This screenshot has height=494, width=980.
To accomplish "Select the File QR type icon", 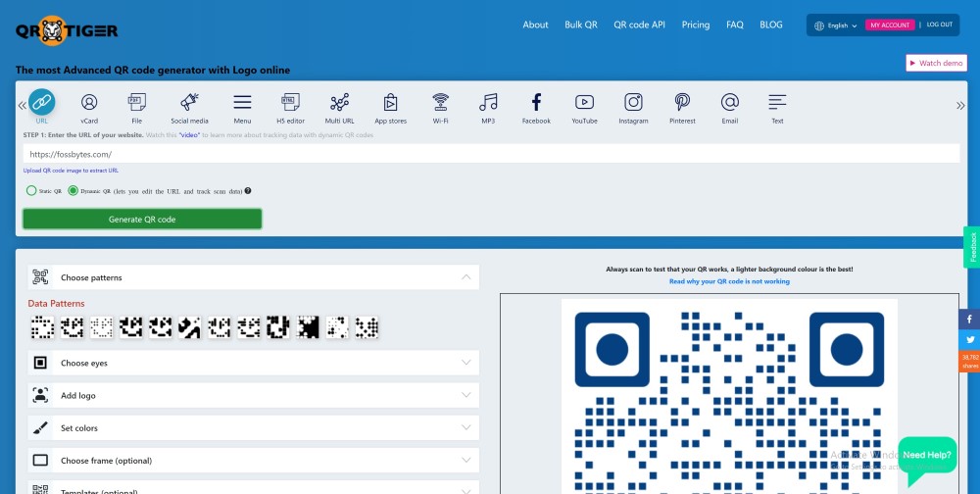I will [x=137, y=102].
